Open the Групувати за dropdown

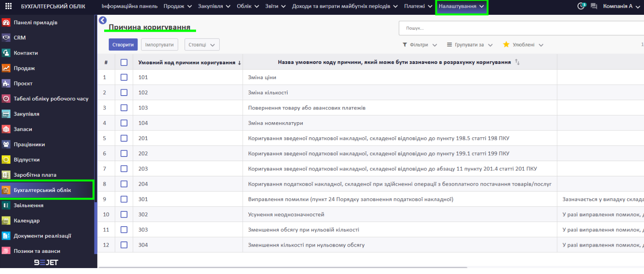click(x=470, y=44)
